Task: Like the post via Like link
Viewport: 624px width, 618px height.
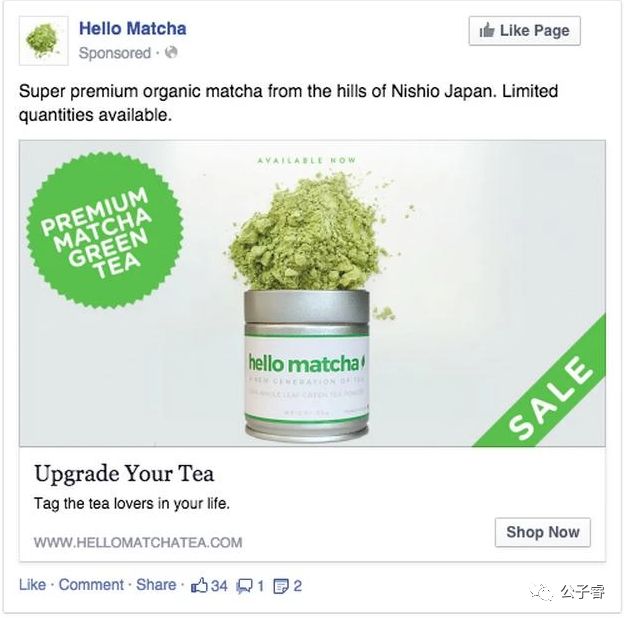Action: pos(32,585)
